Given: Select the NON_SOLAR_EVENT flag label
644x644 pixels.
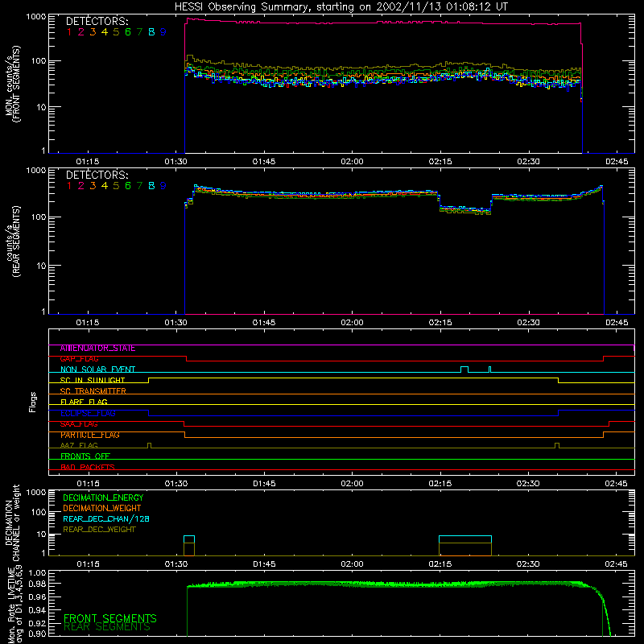Looking at the screenshot, I should [97, 369].
